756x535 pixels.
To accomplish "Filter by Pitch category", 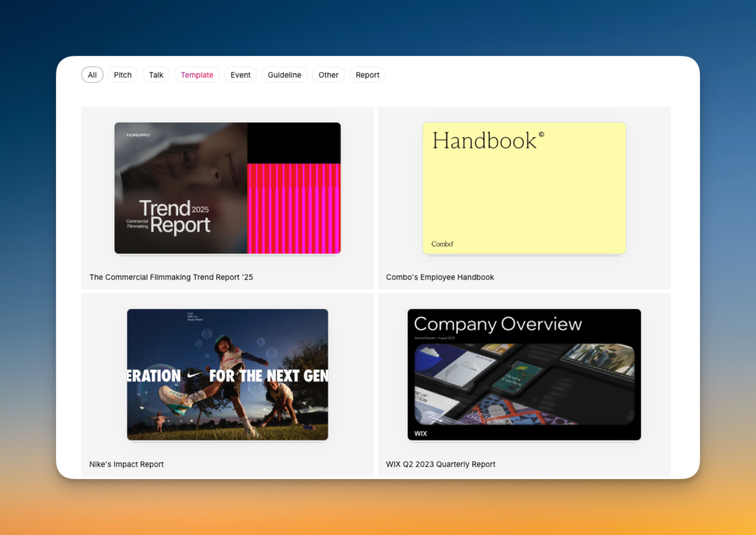I will click(123, 75).
